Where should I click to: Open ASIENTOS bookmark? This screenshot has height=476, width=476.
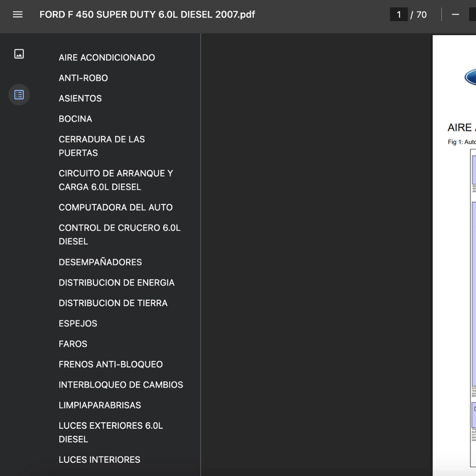80,98
